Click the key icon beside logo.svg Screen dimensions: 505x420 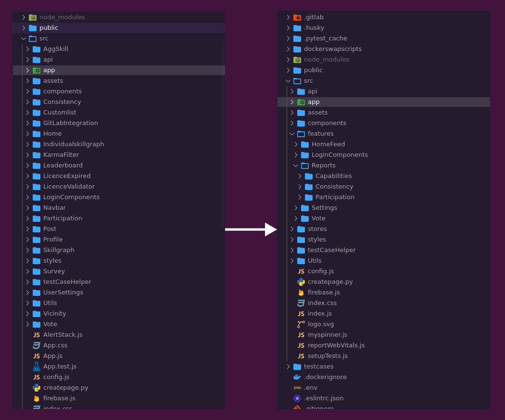pos(301,324)
